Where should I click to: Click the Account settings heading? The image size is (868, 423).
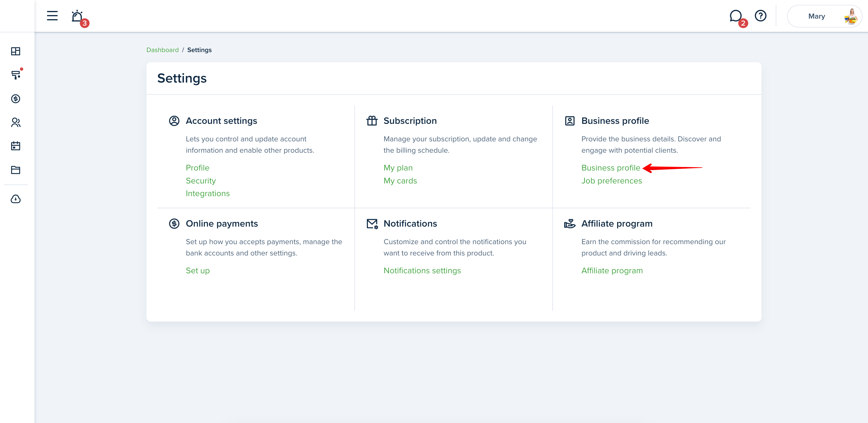(x=221, y=121)
